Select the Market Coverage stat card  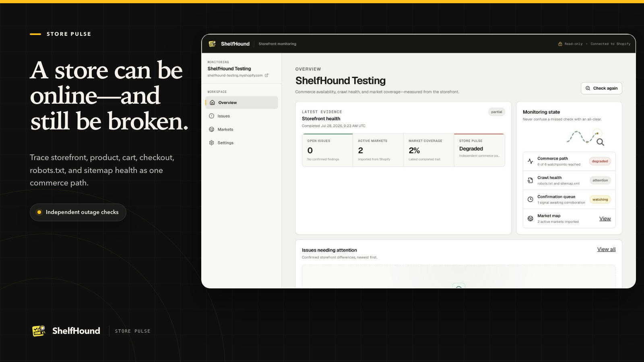point(429,150)
